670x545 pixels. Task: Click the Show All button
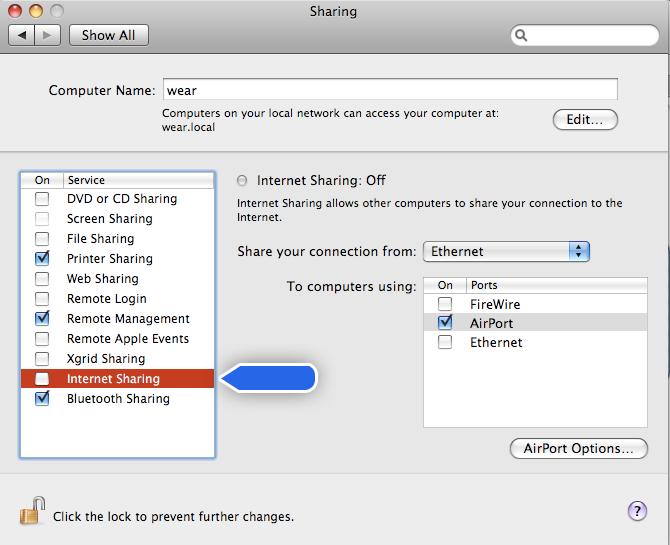click(x=108, y=35)
